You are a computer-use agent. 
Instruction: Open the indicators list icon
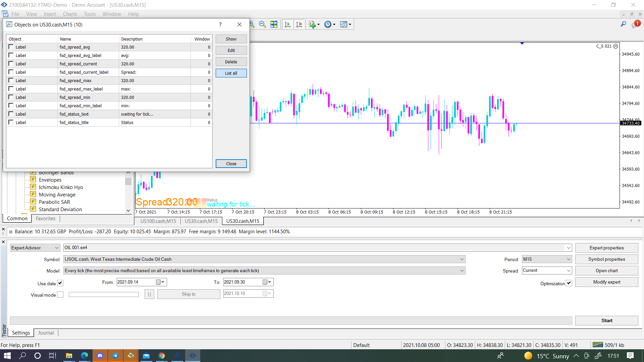[x=314, y=24]
